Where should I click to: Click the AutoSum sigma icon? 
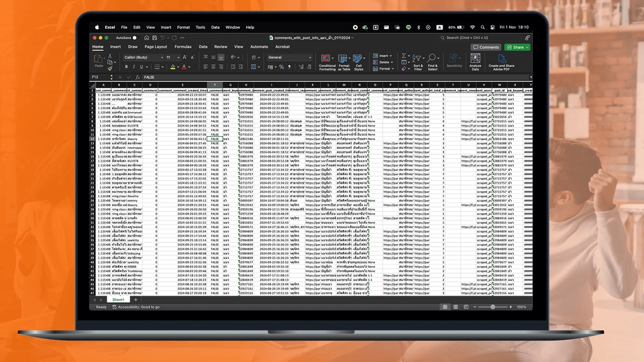point(404,56)
